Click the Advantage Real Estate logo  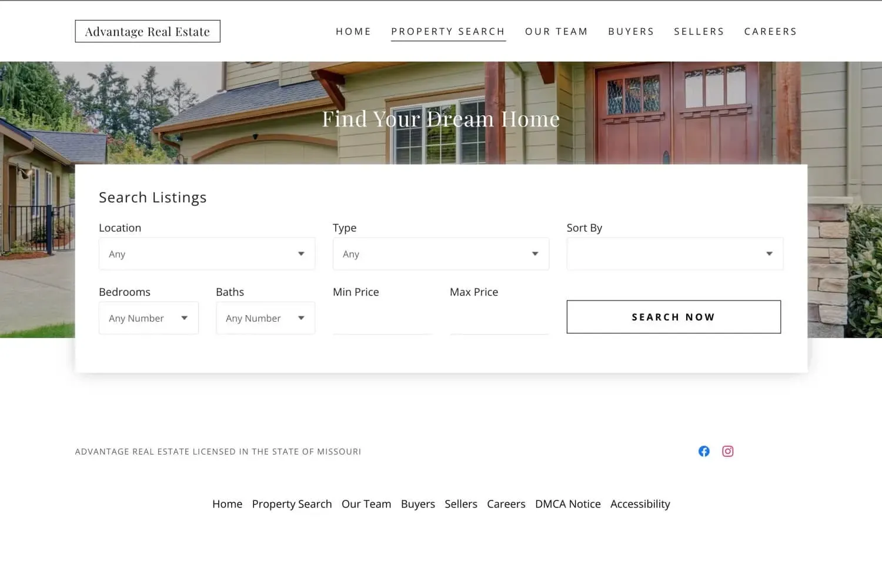(148, 32)
